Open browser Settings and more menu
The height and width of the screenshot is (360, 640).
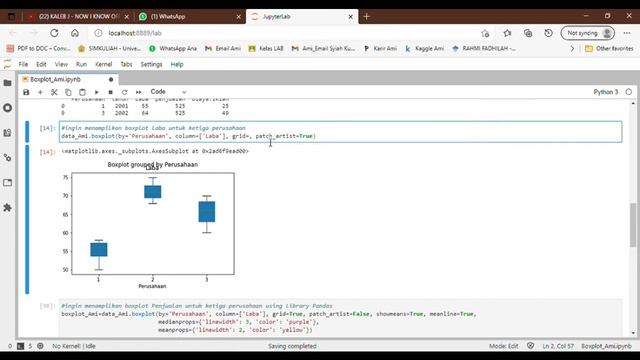pyautogui.click(x=627, y=33)
